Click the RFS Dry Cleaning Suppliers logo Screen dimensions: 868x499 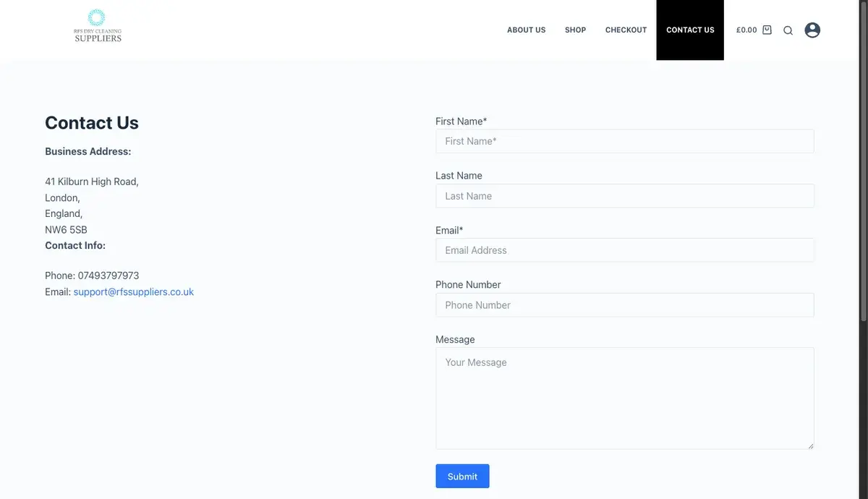coord(98,26)
